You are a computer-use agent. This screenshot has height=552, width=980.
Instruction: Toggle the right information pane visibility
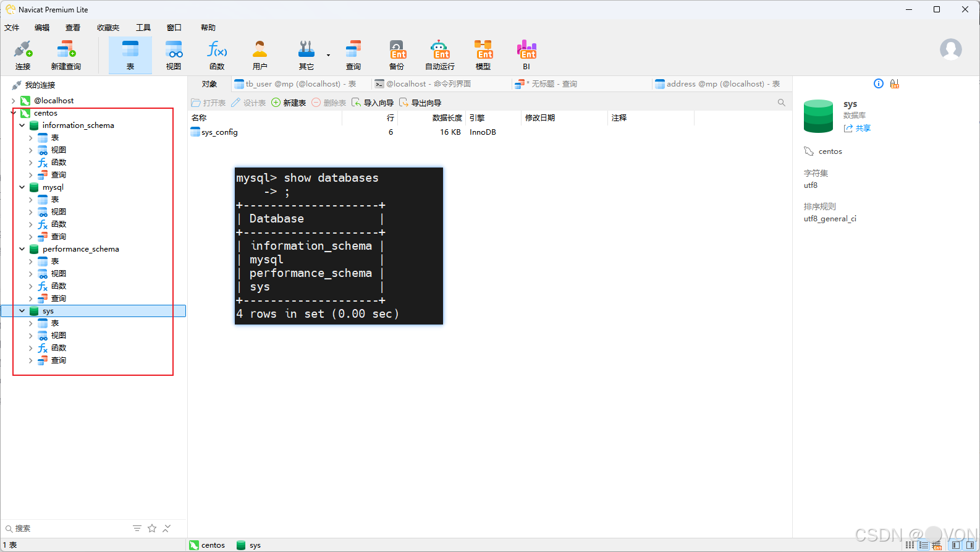[970, 545]
